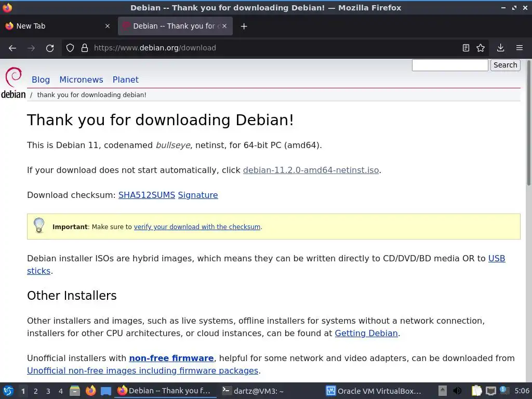Open the Getting Debian link
This screenshot has height=399, width=532.
(366, 333)
